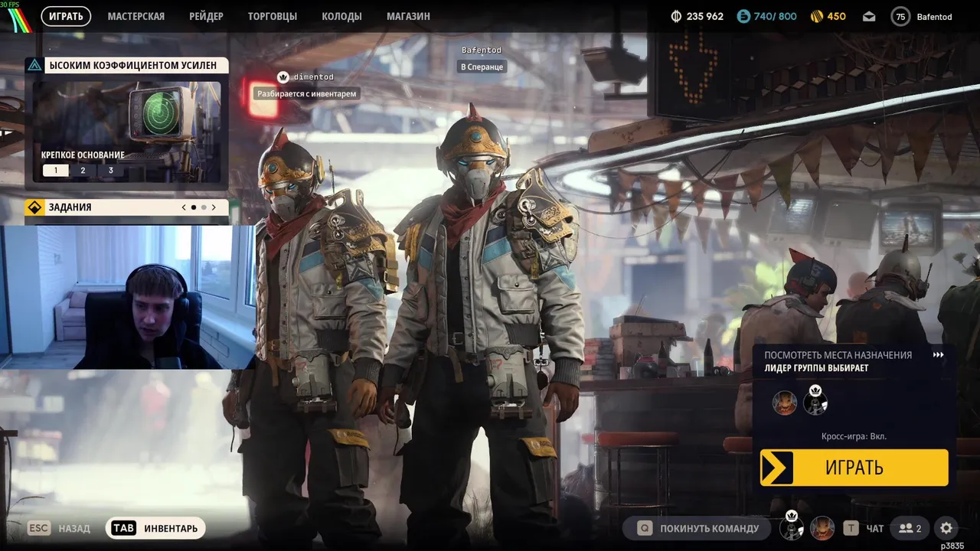
Task: Switch to the РЕЙДЕР tab
Action: pos(206,16)
